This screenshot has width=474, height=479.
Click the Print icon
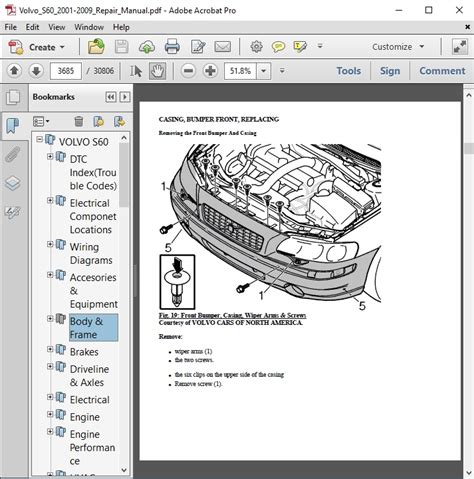172,46
